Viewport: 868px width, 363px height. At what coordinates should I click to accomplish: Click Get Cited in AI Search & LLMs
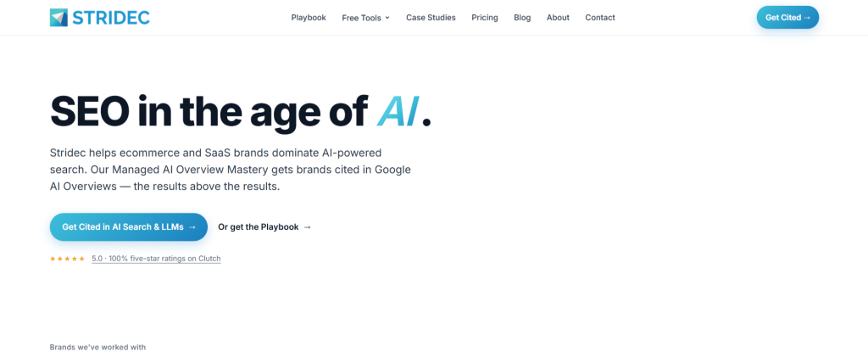129,227
